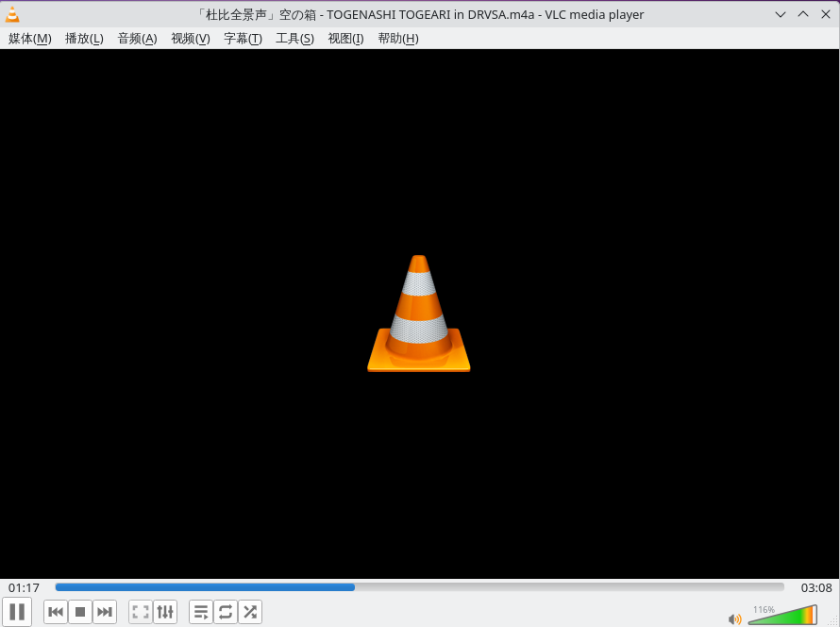
Task: Toggle the loop repeat mode
Action: [x=226, y=612]
